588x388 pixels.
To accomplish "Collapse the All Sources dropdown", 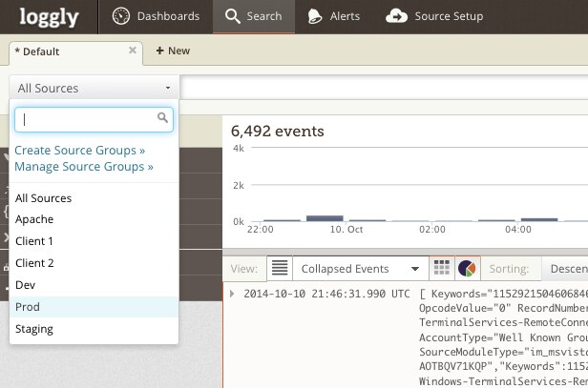I will pos(93,88).
